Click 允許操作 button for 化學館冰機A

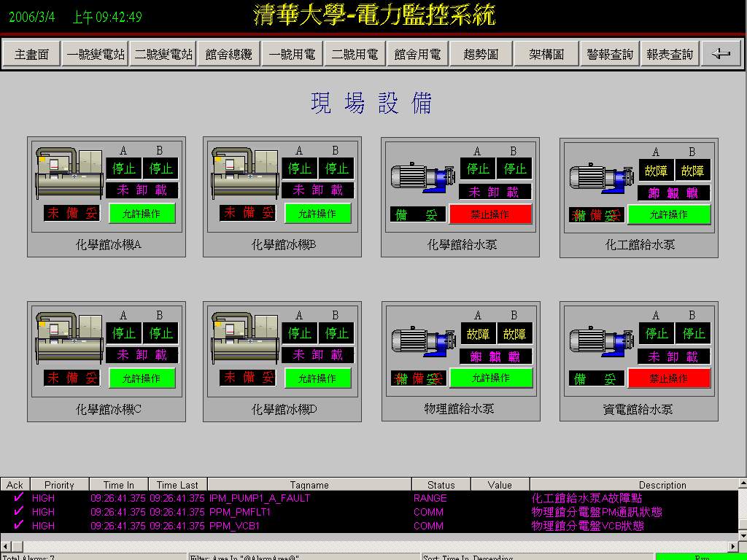point(142,214)
